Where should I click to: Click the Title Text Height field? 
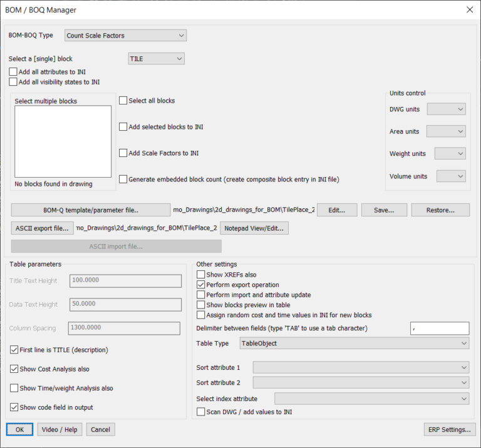coord(125,281)
